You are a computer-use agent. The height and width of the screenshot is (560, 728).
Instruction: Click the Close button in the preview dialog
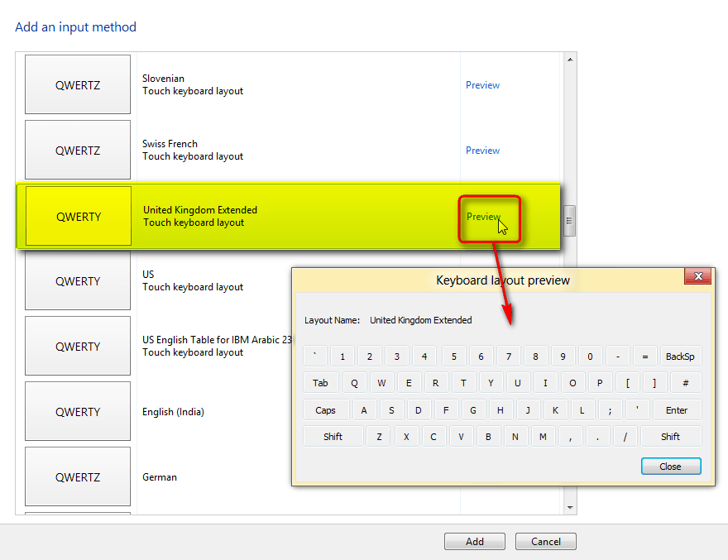click(x=670, y=466)
